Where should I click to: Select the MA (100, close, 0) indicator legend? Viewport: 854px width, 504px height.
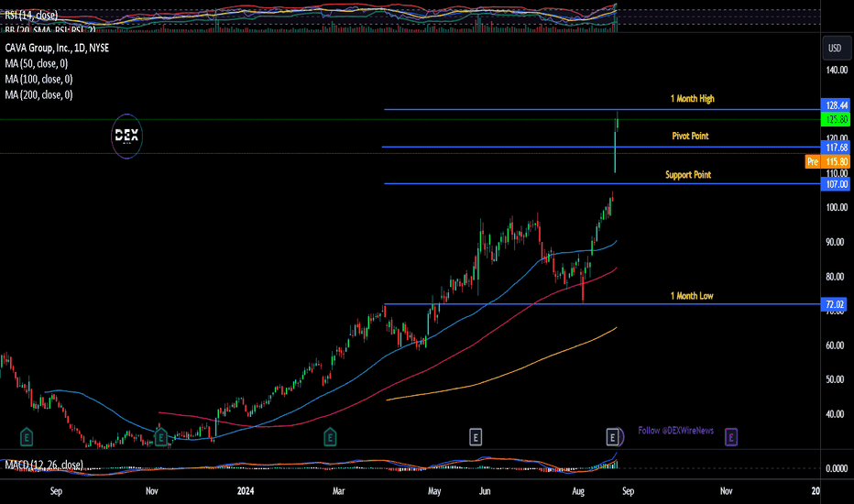[38, 80]
